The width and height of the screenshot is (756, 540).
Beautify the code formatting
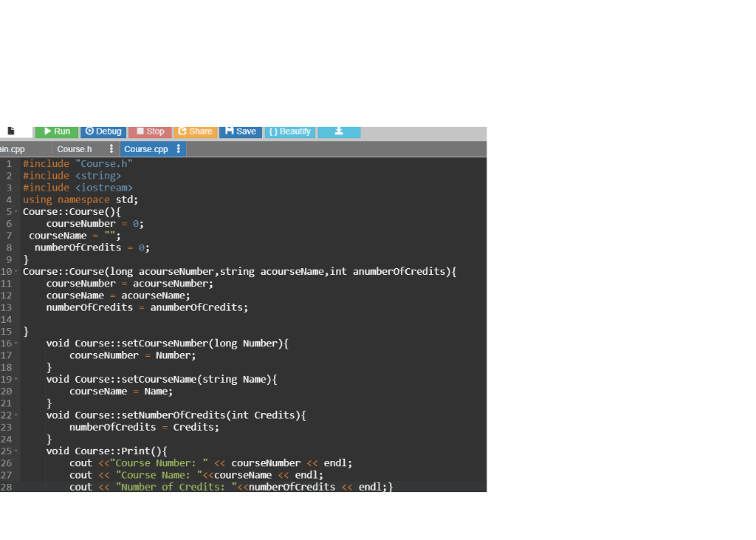tap(289, 131)
